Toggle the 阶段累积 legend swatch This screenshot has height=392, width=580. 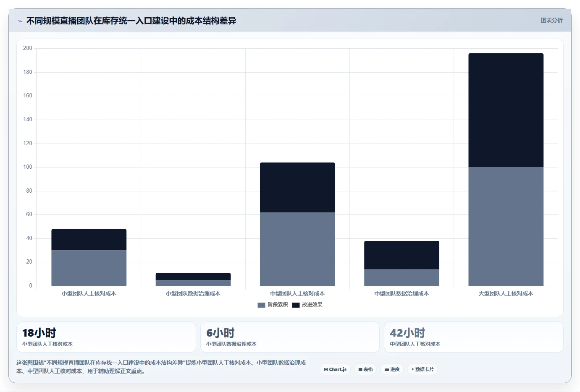point(261,305)
